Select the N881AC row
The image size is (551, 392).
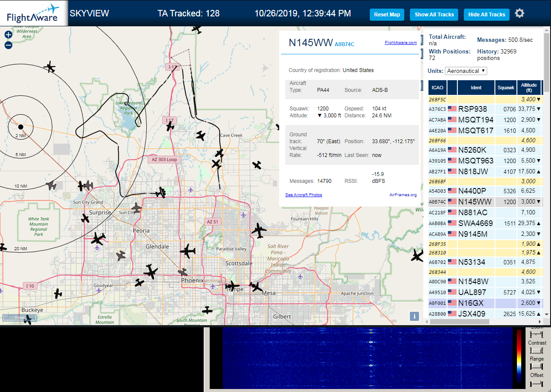tap(485, 212)
